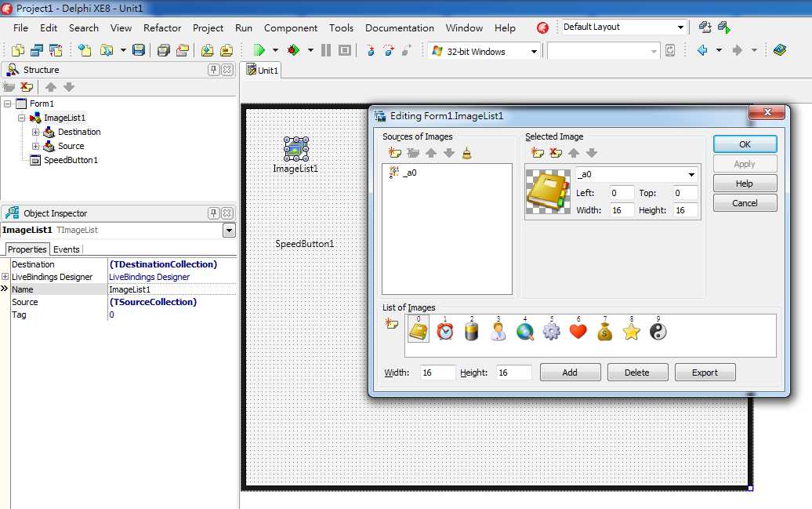Click the Export button
Image resolution: width=812 pixels, height=509 pixels.
click(705, 373)
